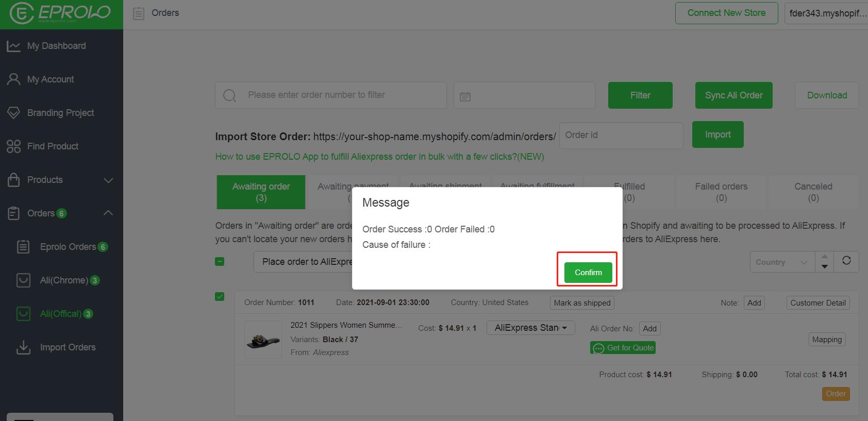Switch to Failed orders tab
This screenshot has height=421, width=868.
[721, 192]
